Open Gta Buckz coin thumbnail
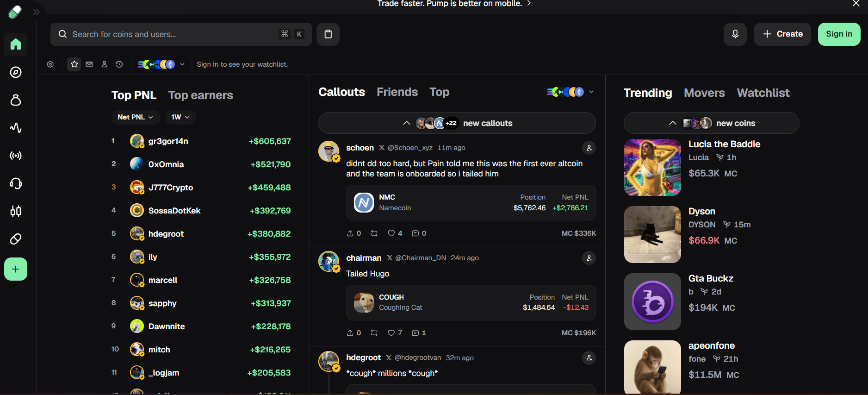The image size is (868, 395). coord(652,301)
